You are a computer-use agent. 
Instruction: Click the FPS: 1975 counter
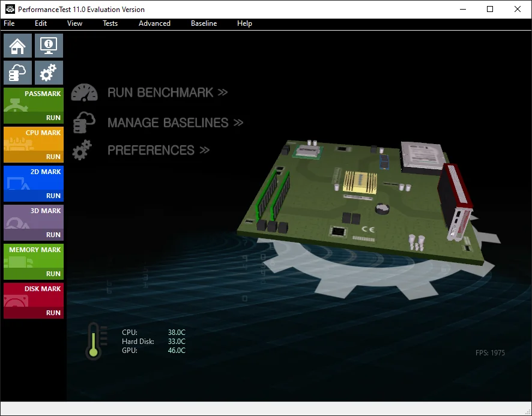490,353
